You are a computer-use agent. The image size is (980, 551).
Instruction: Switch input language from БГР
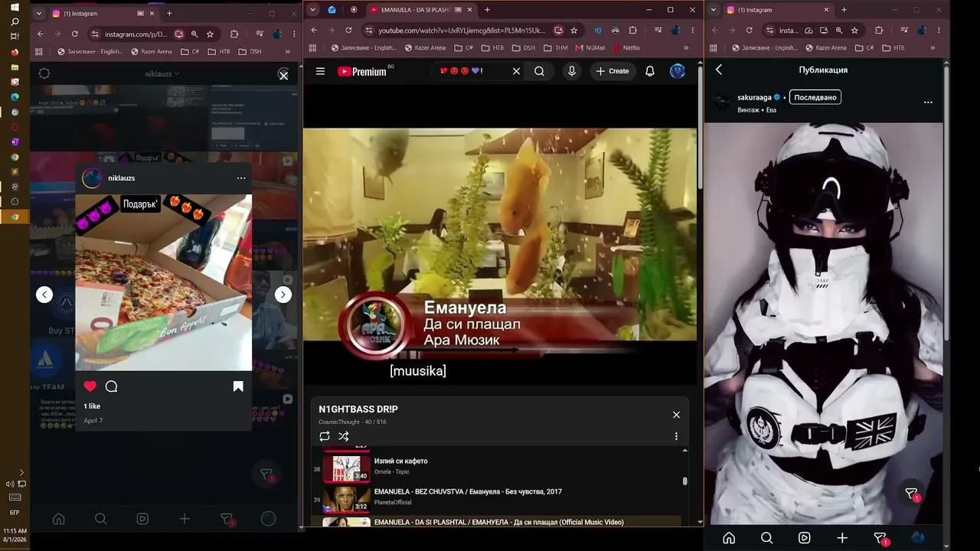(15, 512)
